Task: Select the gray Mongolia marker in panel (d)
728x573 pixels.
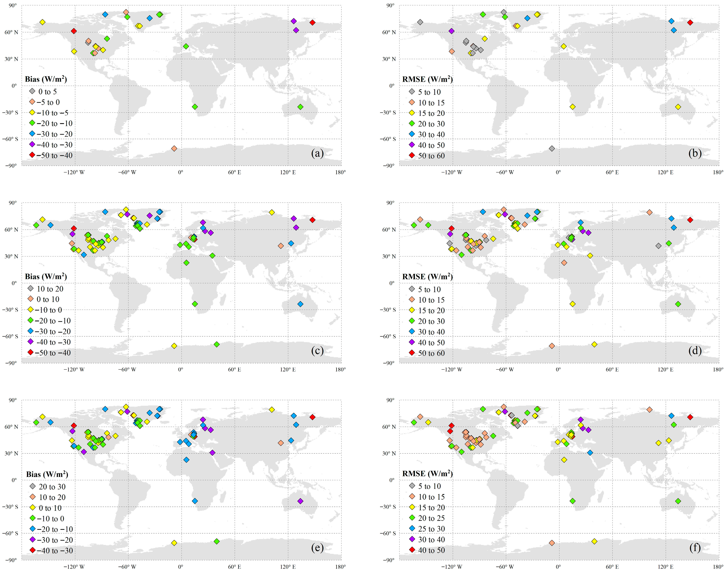Action: (658, 246)
